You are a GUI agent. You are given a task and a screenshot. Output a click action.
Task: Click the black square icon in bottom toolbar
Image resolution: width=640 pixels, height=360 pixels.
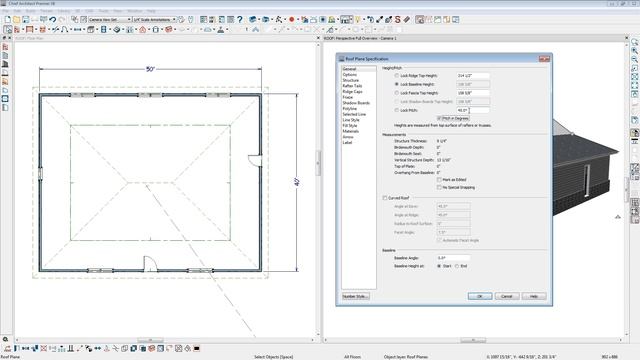point(196,349)
